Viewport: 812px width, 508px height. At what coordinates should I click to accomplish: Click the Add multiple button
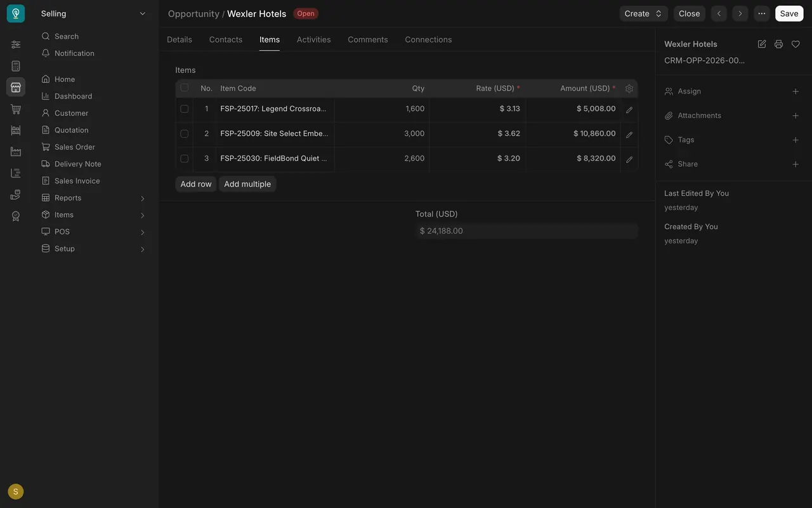(x=247, y=184)
